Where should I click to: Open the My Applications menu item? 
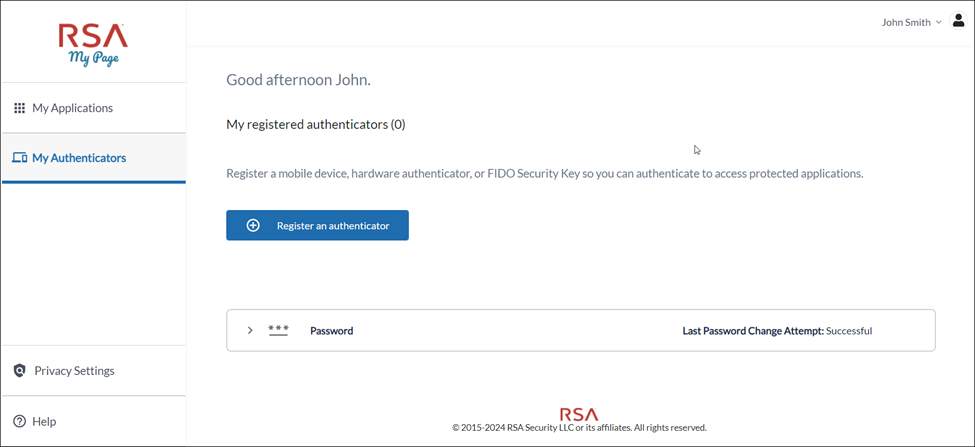click(x=72, y=108)
